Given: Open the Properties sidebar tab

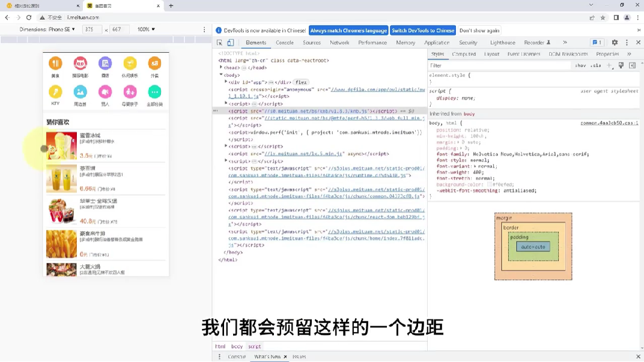Looking at the screenshot, I should [x=607, y=54].
